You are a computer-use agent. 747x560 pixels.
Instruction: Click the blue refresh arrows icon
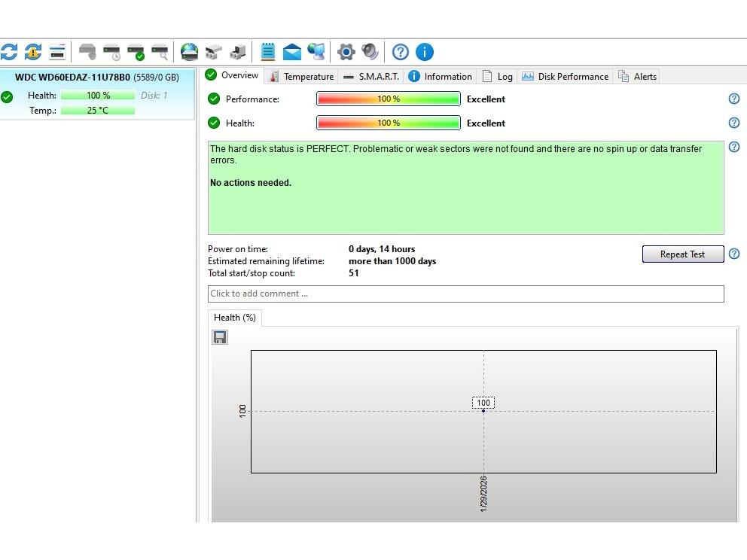pyautogui.click(x=9, y=52)
